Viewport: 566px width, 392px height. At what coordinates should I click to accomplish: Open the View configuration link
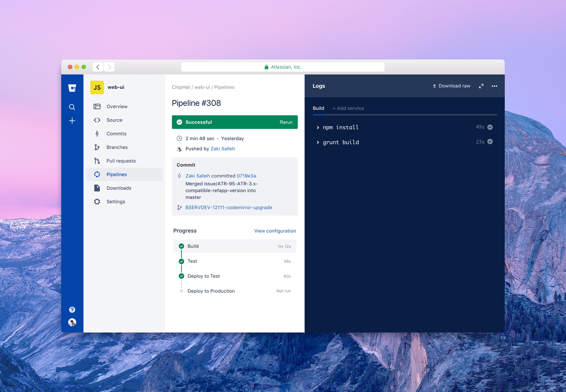tap(275, 231)
